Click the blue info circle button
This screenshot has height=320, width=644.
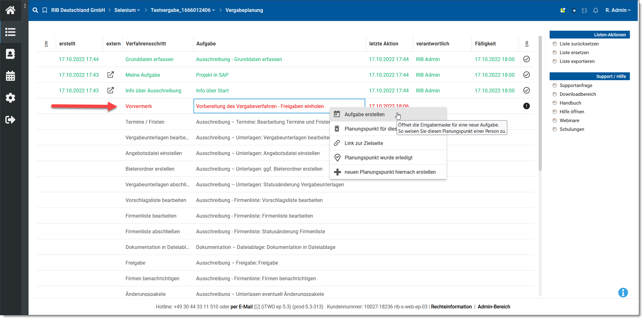[x=623, y=292]
